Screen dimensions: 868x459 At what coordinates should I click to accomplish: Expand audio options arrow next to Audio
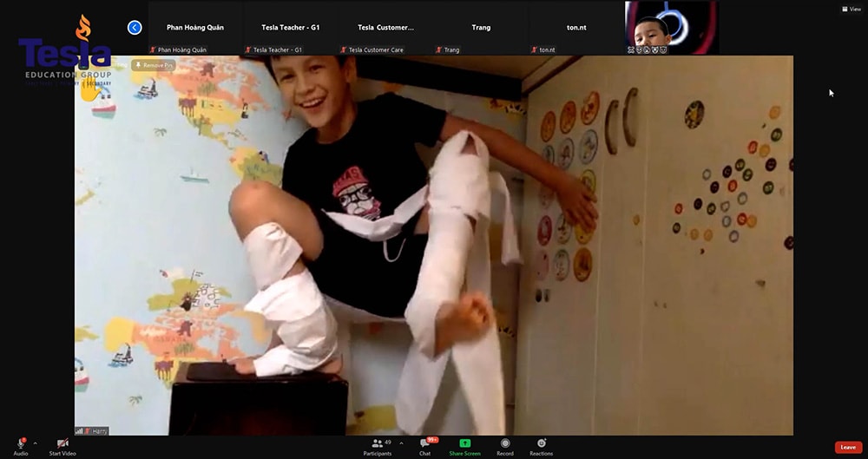coord(35,443)
